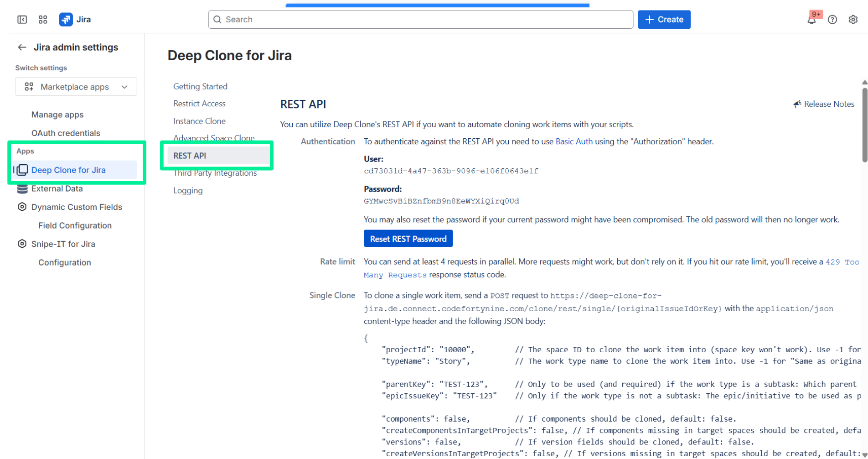This screenshot has width=868, height=459.
Task: Go back using the arrow beside Jira admin settings
Action: click(22, 47)
